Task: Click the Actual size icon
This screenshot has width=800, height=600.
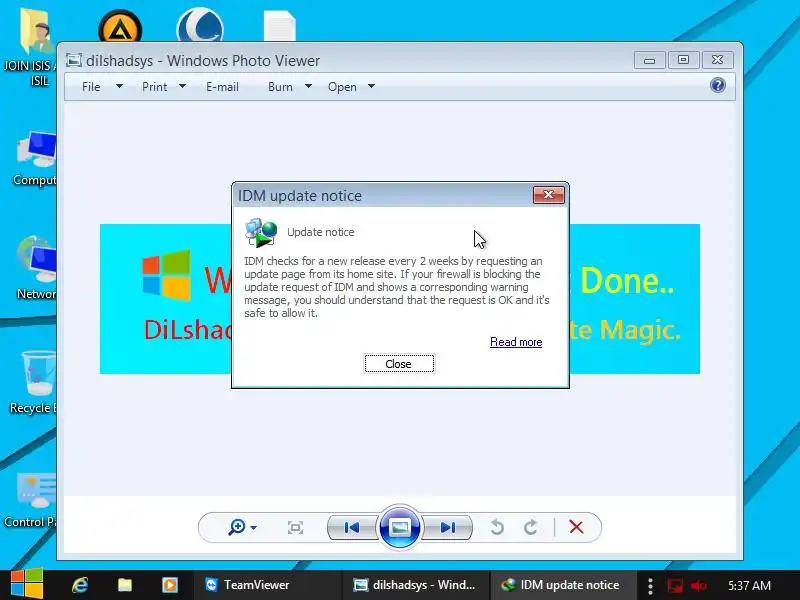Action: coord(295,527)
